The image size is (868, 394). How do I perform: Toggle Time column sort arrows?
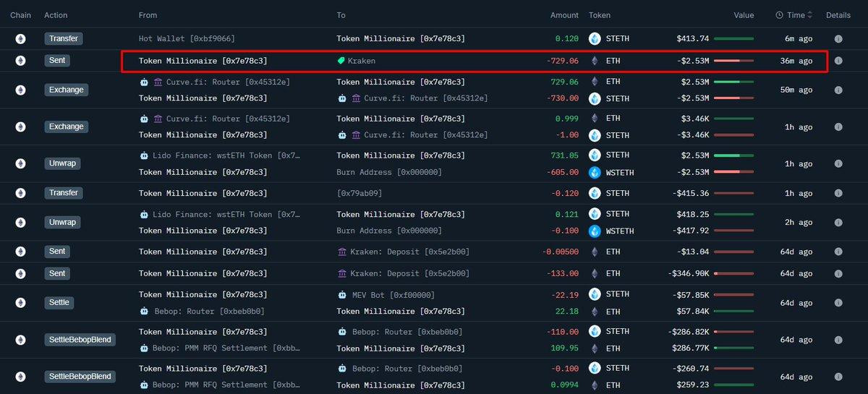810,15
